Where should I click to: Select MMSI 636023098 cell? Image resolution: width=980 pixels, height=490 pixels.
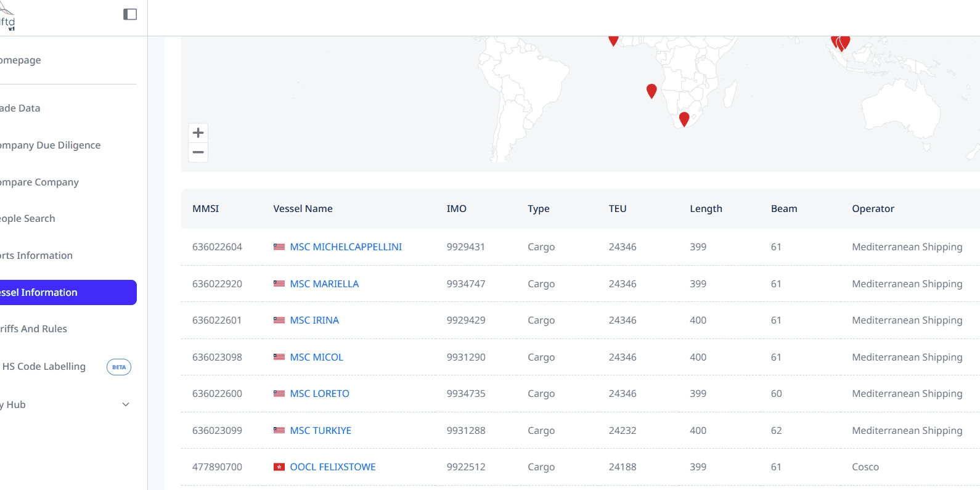[x=217, y=357]
